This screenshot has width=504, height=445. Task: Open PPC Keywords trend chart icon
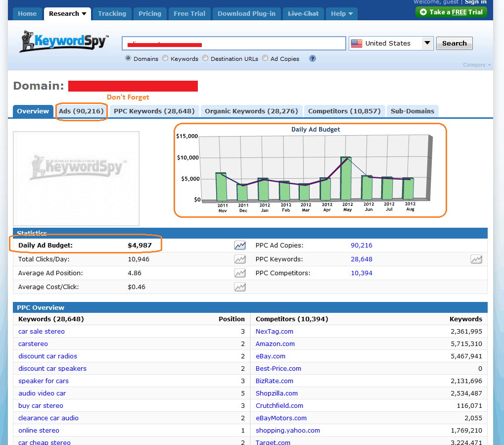[x=476, y=259]
